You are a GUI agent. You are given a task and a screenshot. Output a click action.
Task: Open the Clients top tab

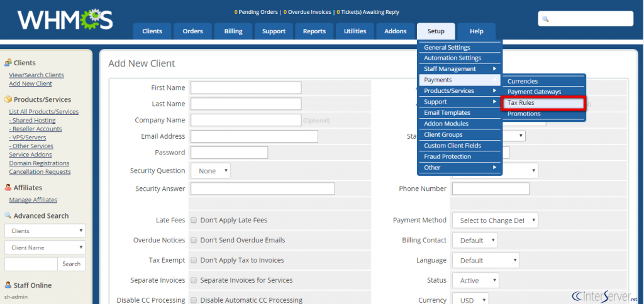pyautogui.click(x=152, y=31)
